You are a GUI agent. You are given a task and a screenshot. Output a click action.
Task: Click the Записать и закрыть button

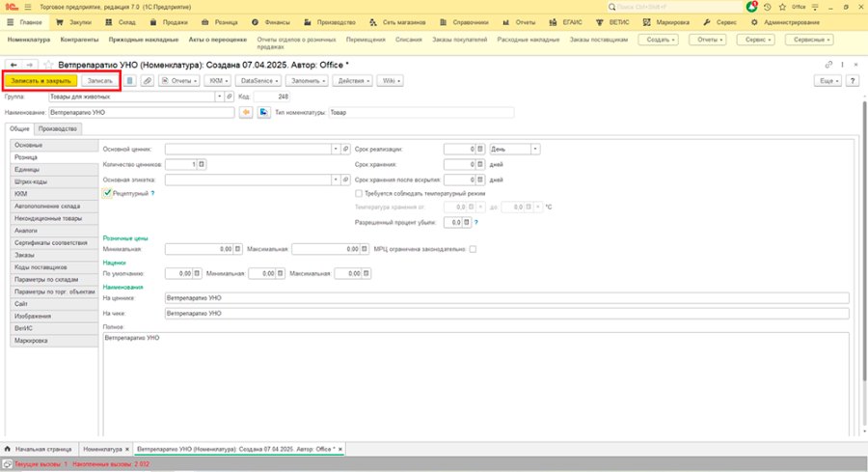[41, 81]
